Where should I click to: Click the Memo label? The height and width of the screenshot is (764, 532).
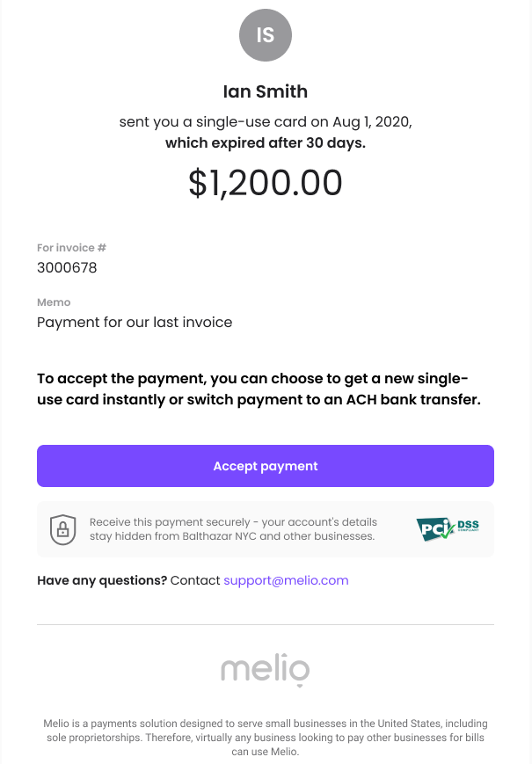[x=54, y=302]
